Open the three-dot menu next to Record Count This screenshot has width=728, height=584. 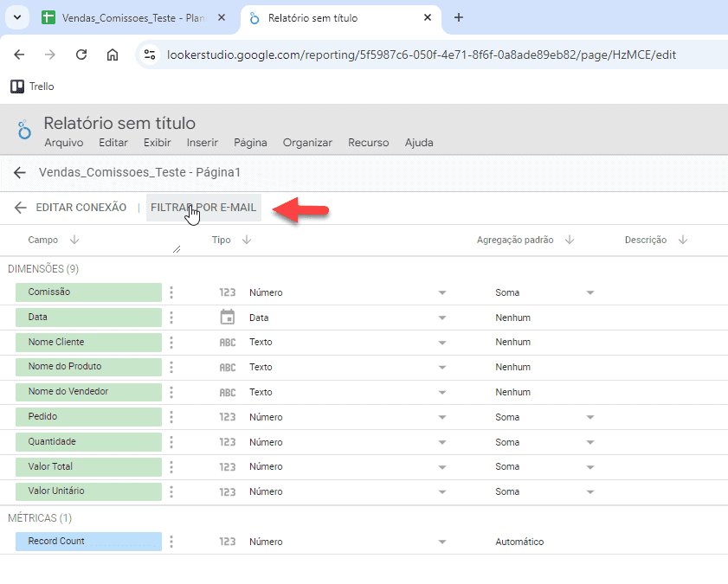171,542
